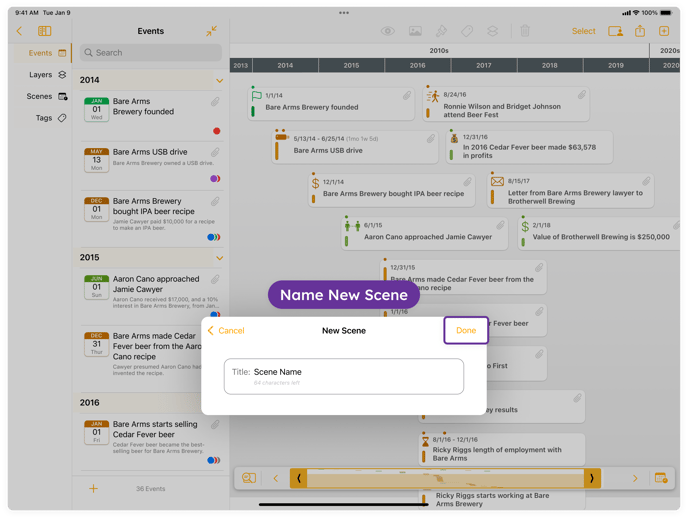Screen dimensions: 688x519
Task: Open the timeline zoom search icon
Action: tap(249, 478)
